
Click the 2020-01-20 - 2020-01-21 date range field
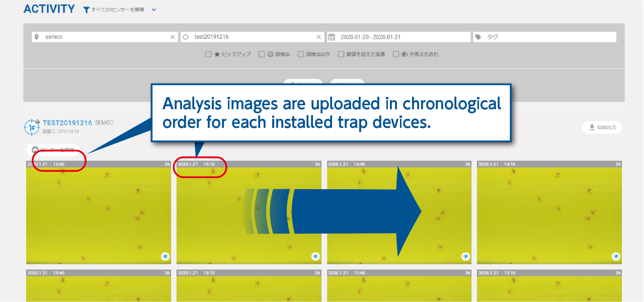pyautogui.click(x=398, y=37)
